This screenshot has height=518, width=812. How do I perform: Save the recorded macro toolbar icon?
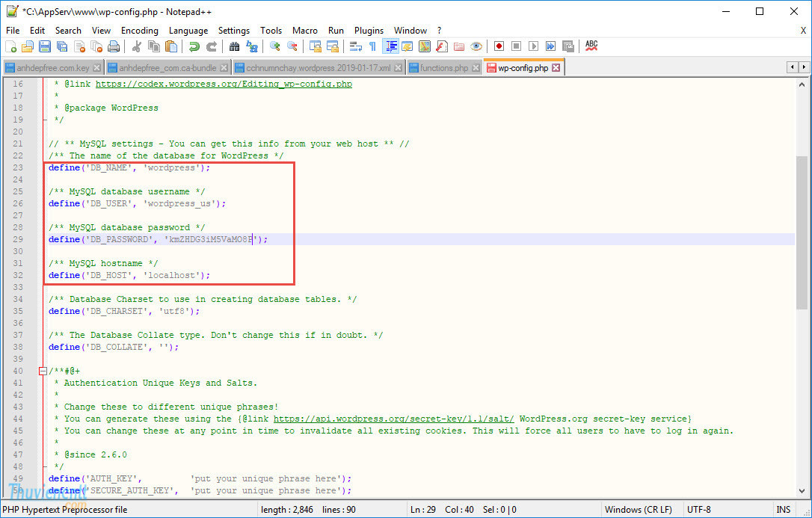[x=568, y=46]
